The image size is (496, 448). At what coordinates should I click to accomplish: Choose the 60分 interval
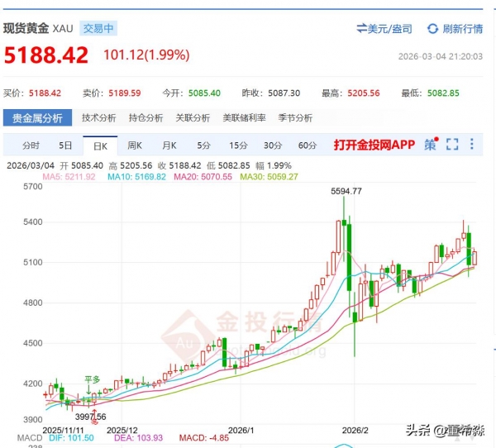coord(308,145)
